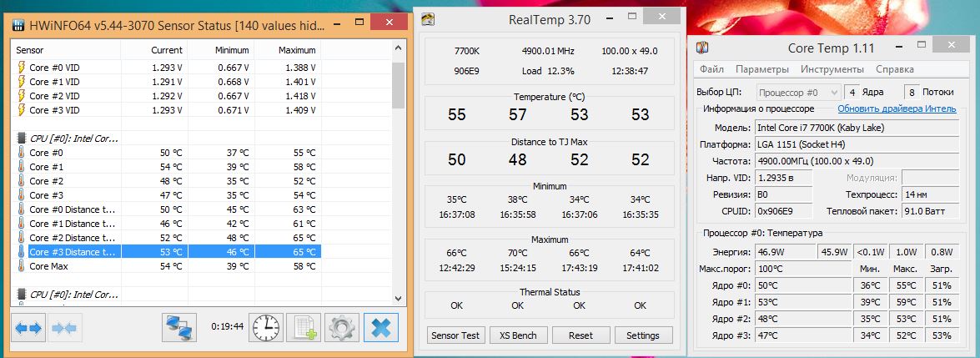The image size is (980, 358).
Task: Open Файл menu in Core Temp
Action: [712, 69]
